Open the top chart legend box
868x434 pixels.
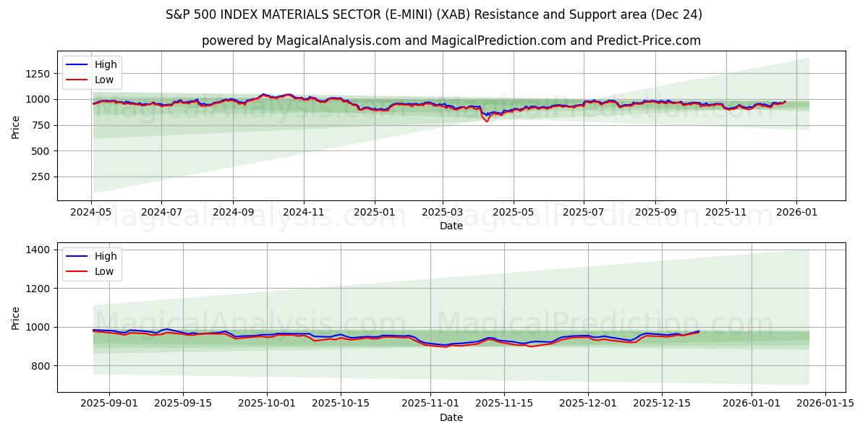94,72
